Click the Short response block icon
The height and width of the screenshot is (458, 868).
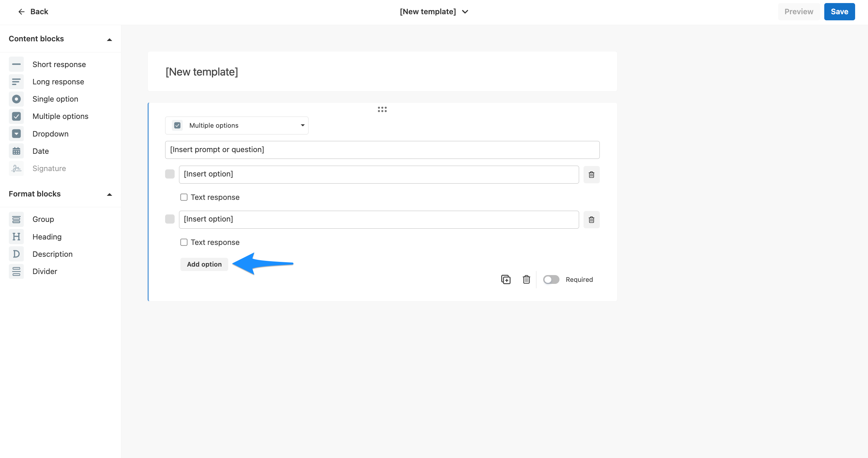point(16,64)
